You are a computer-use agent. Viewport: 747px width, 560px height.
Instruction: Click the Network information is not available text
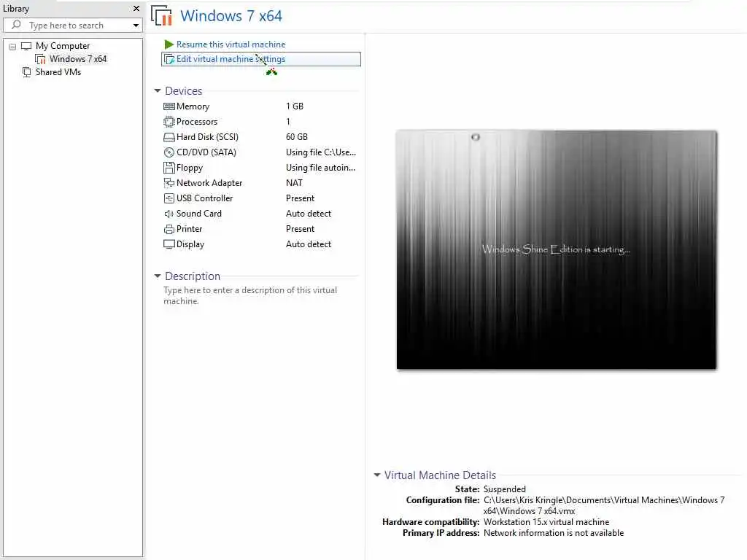pyautogui.click(x=554, y=533)
